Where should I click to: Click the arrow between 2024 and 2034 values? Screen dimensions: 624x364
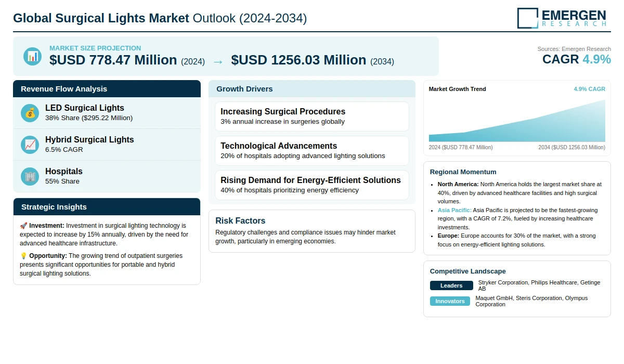point(218,61)
